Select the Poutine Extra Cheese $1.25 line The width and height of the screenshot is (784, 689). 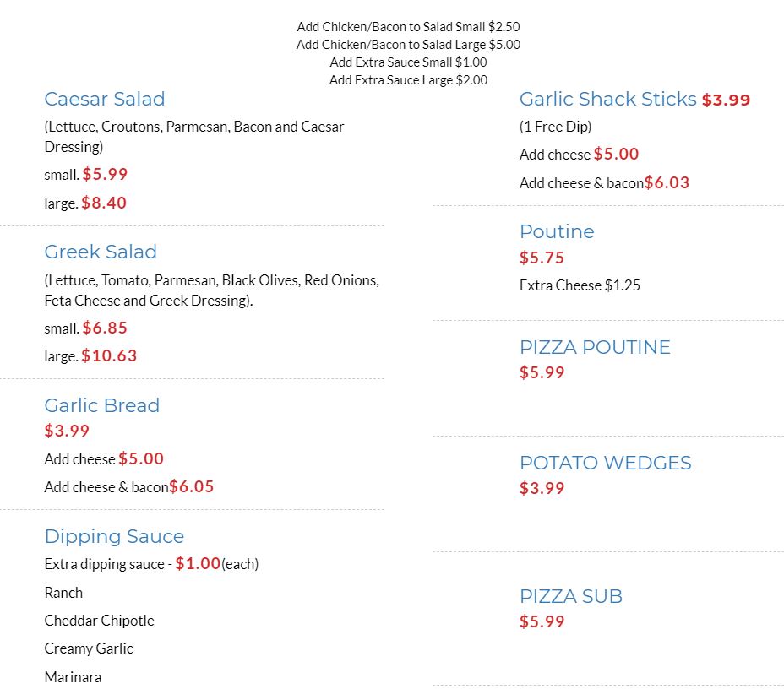[580, 285]
